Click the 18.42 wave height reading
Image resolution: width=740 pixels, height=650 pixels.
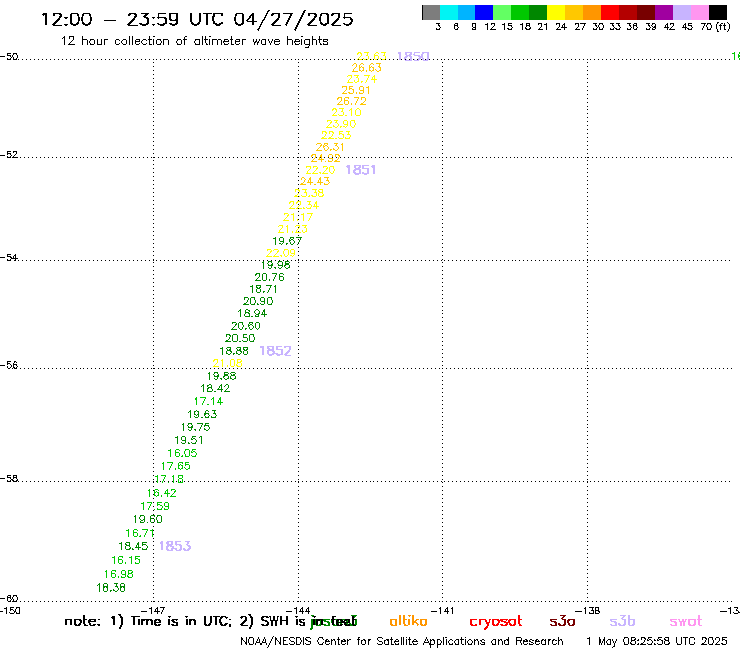215,388
